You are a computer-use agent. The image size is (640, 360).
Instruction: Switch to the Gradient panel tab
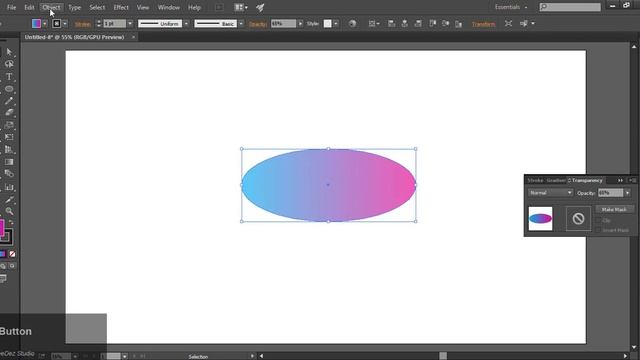556,180
